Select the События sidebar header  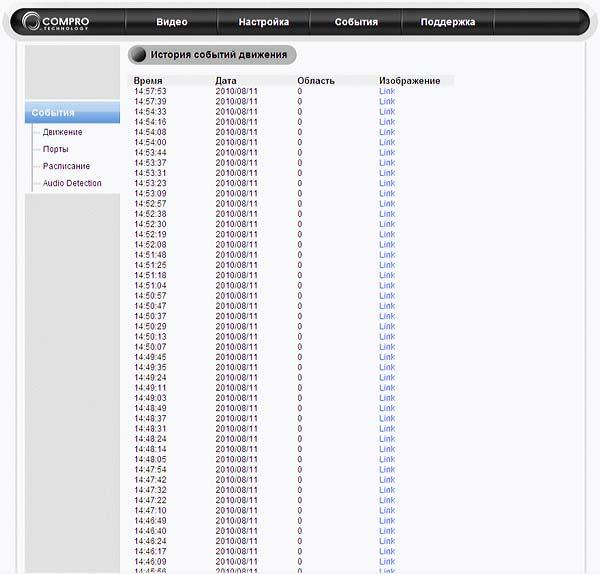click(72, 113)
